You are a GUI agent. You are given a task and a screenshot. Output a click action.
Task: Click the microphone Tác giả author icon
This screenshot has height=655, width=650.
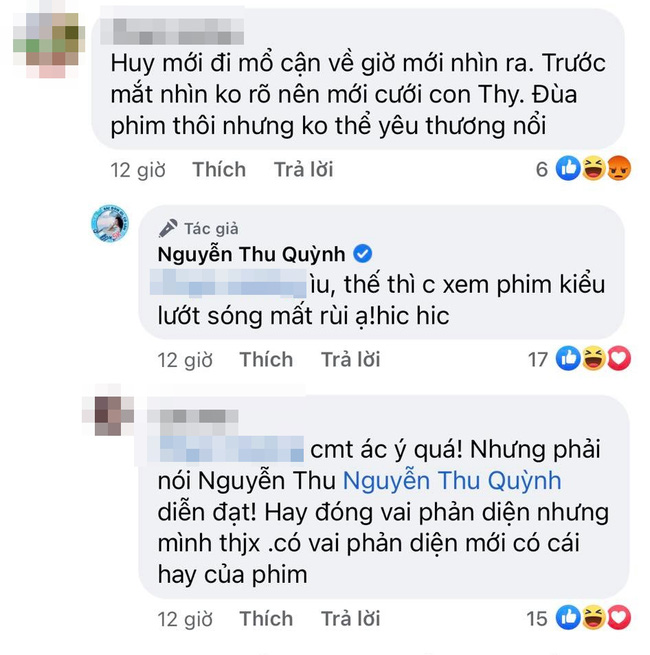(168, 228)
